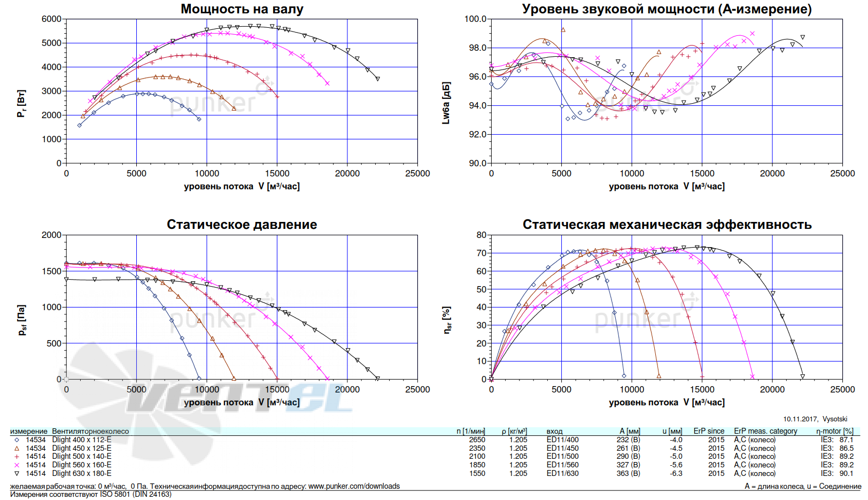This screenshot has width=868, height=500.
Task: Click the date stamp '10.11.2017, Vysotski'
Action: (x=816, y=419)
